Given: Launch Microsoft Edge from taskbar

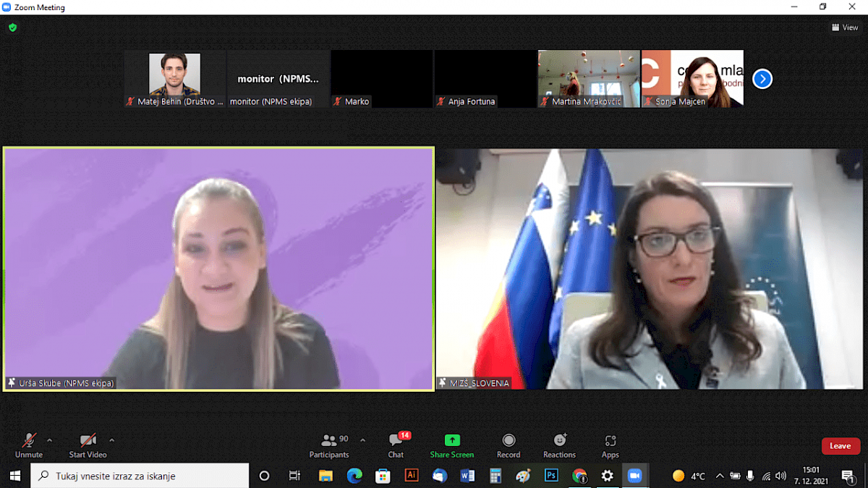Looking at the screenshot, I should pyautogui.click(x=354, y=476).
